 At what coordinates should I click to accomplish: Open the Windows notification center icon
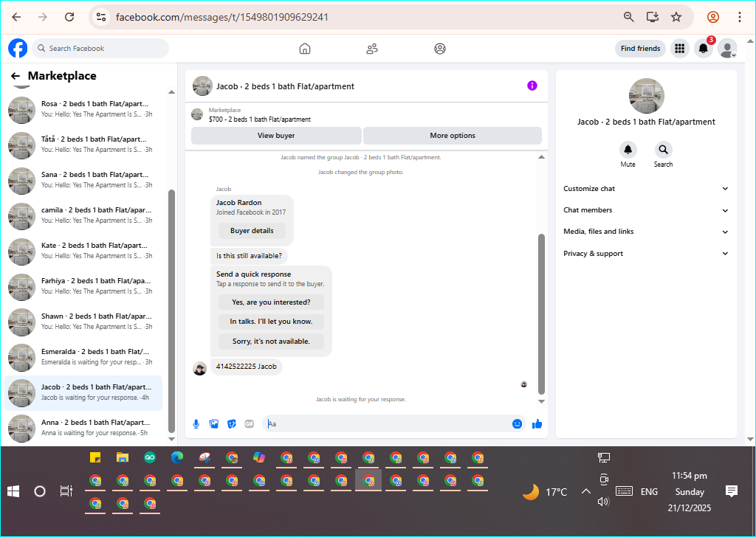(732, 491)
